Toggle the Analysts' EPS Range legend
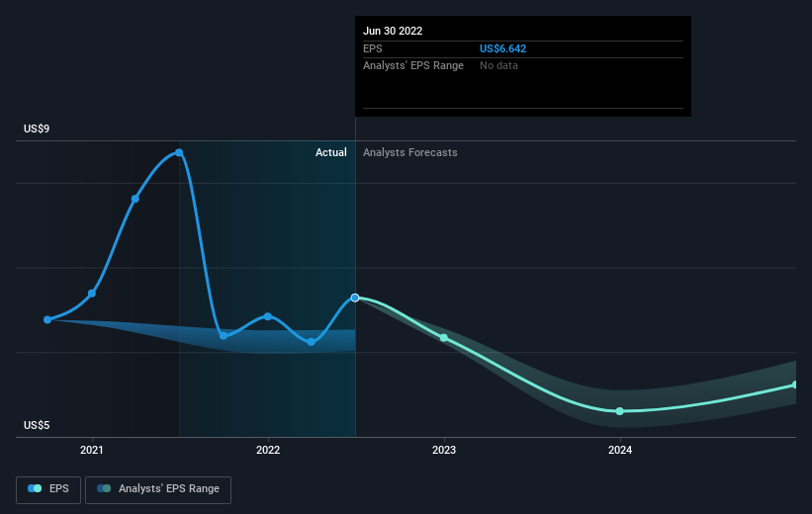The width and height of the screenshot is (812, 514). 158,489
